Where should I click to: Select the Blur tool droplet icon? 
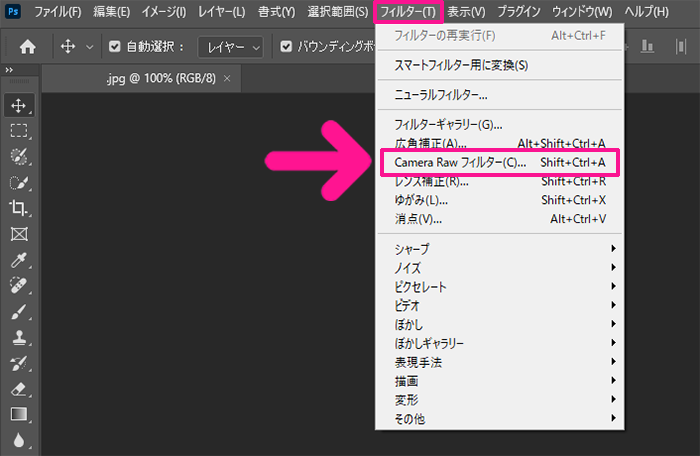(18, 440)
